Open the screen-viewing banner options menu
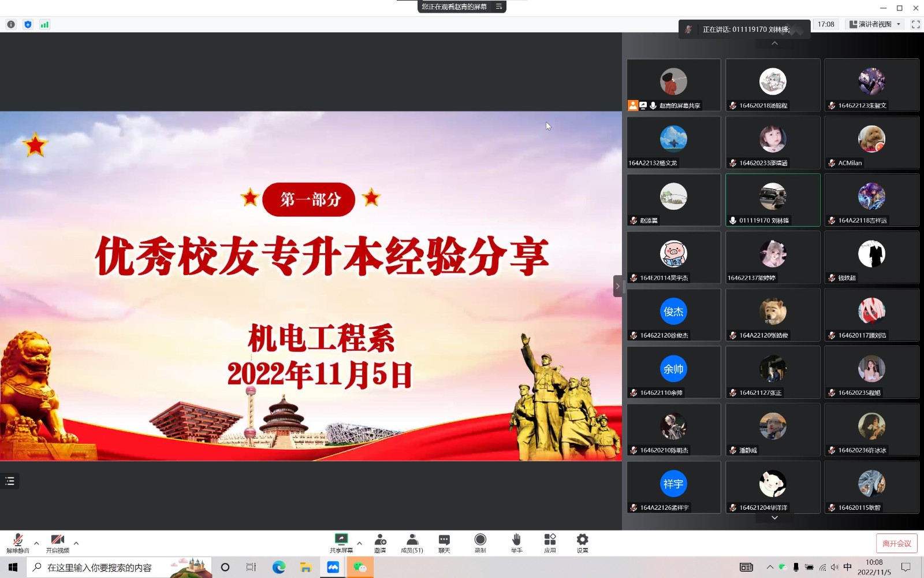This screenshot has width=924, height=578. [x=499, y=6]
